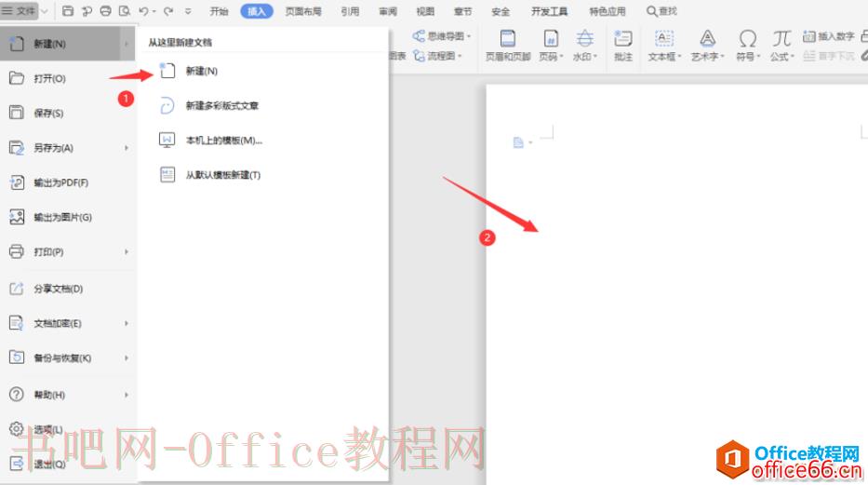Select 新建(N) in the left file menu
The height and width of the screenshot is (485, 868).
(68, 43)
